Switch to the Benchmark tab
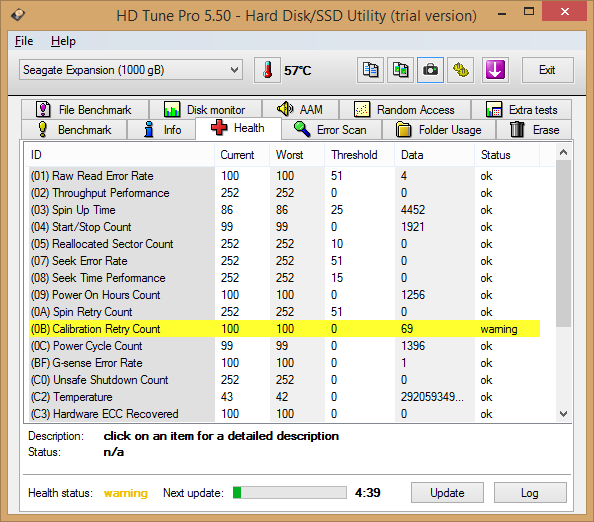Image resolution: width=594 pixels, height=522 pixels. [74, 130]
